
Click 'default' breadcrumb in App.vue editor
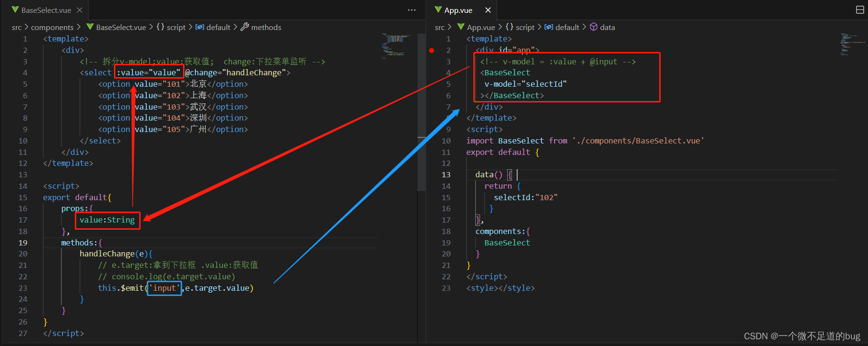coord(567,28)
